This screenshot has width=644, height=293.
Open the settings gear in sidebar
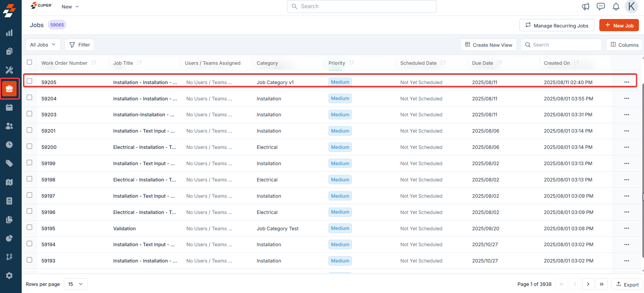pos(9,275)
